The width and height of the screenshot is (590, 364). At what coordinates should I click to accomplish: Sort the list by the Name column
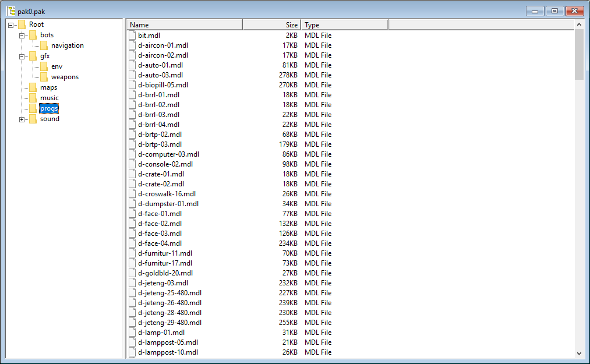184,25
